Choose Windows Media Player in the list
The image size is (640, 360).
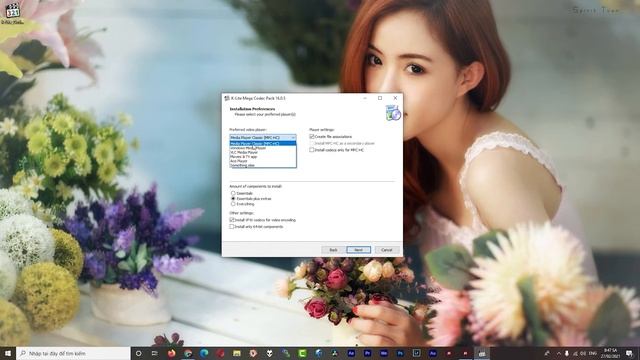263,148
